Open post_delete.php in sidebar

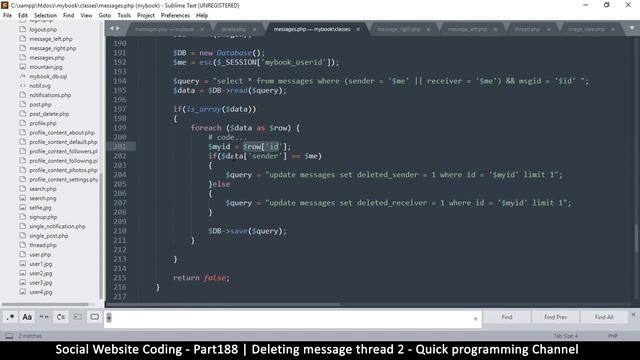point(49,114)
